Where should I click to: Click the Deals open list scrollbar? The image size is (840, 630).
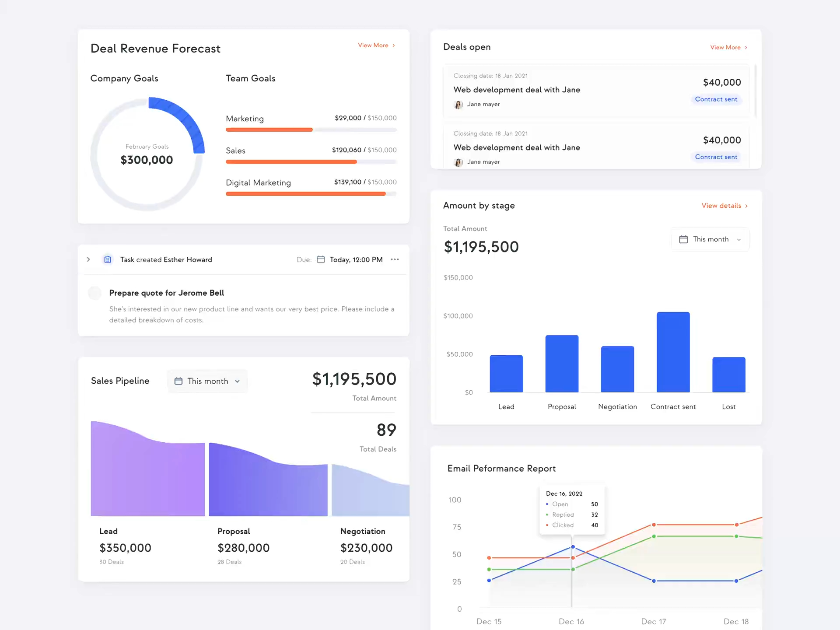[756, 91]
